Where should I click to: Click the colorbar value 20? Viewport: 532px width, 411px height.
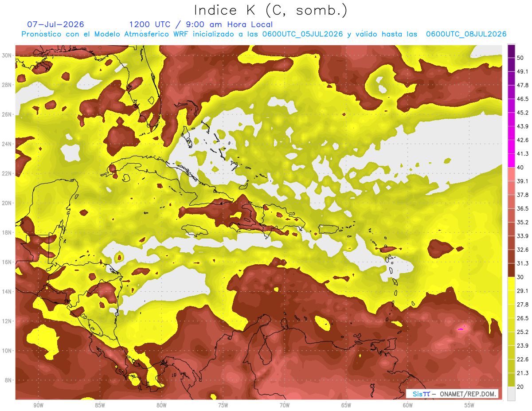(x=521, y=387)
